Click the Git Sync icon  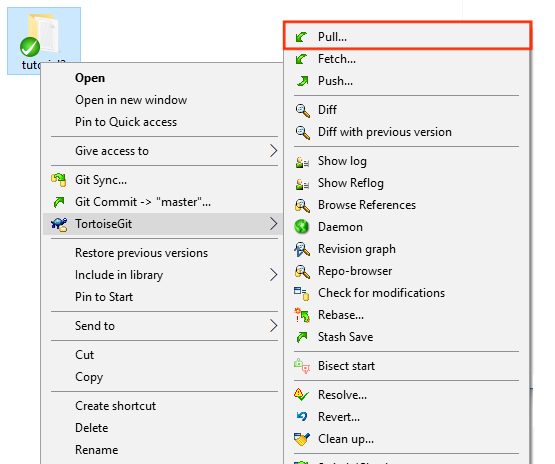pyautogui.click(x=59, y=180)
